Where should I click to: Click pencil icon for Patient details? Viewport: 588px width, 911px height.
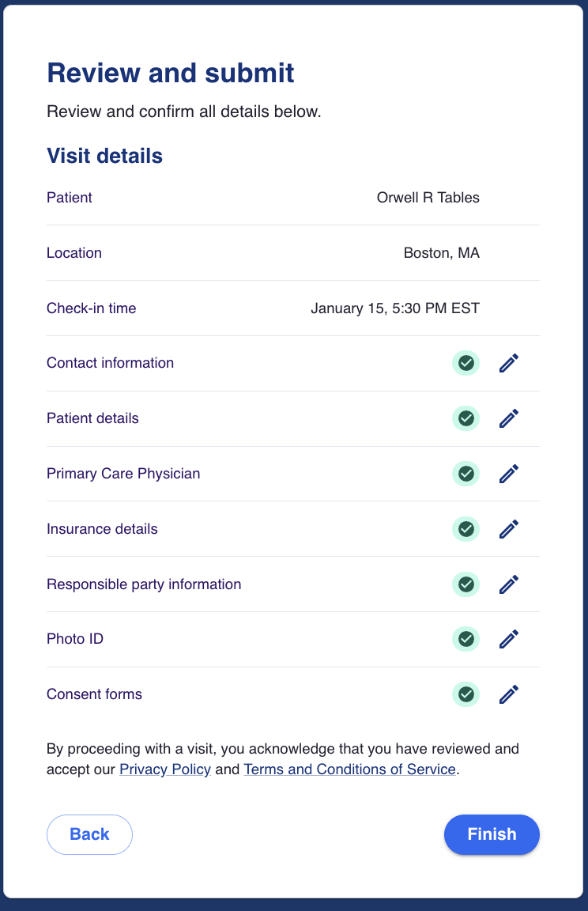509,418
